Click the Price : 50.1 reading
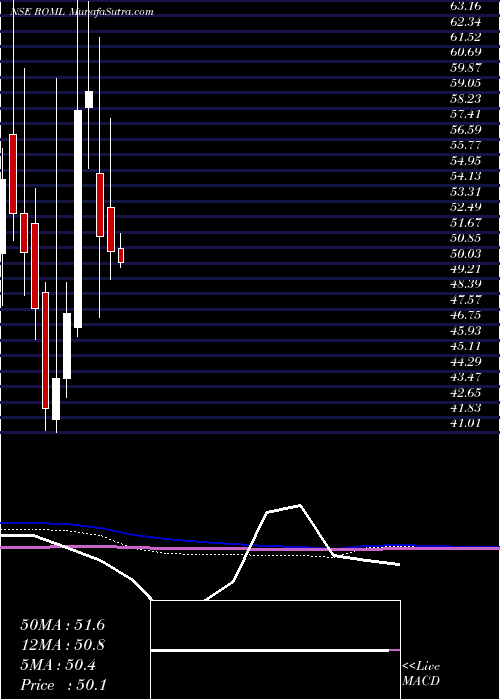Image resolution: width=500 pixels, height=700 pixels. (x=63, y=685)
